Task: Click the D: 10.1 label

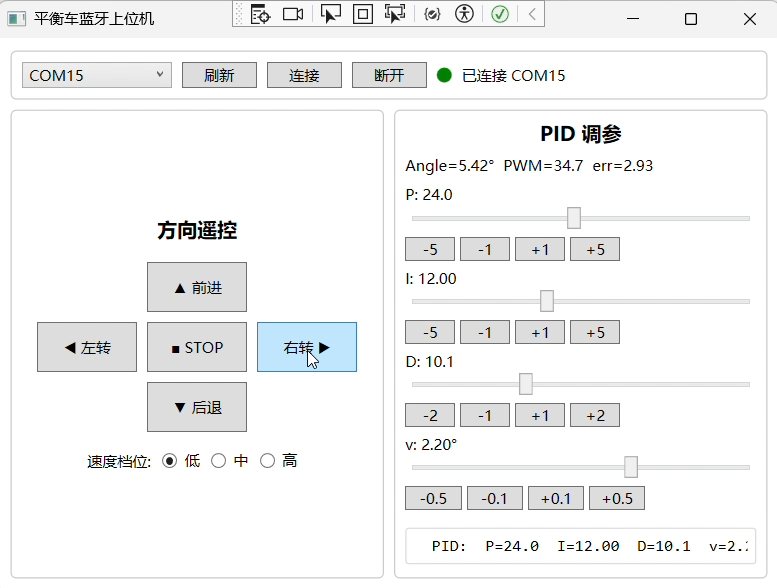Action: tap(429, 362)
